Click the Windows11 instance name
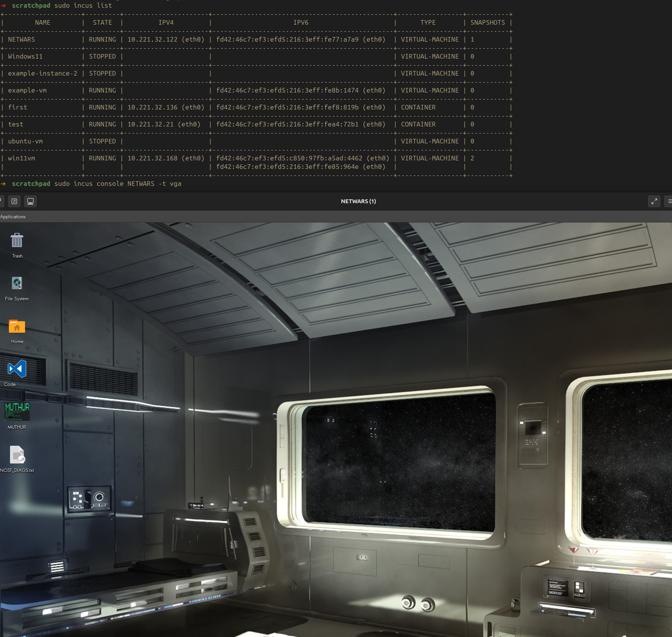 25,56
